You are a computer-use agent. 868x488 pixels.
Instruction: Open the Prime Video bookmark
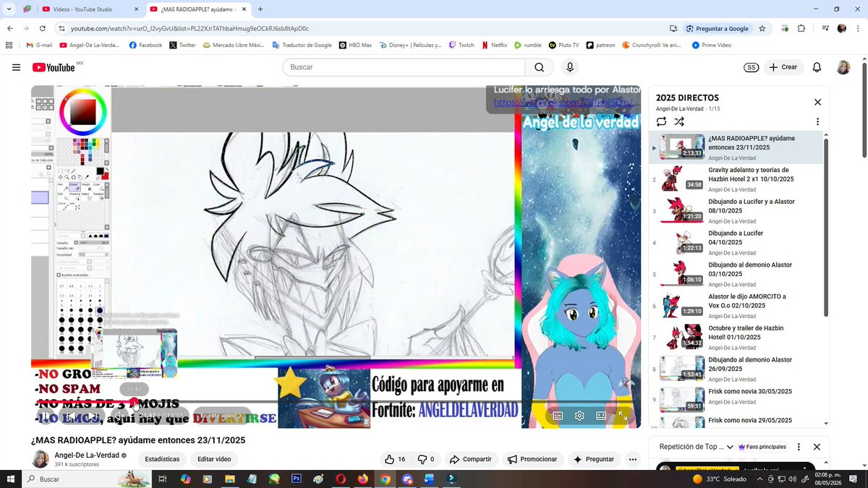tap(711, 45)
